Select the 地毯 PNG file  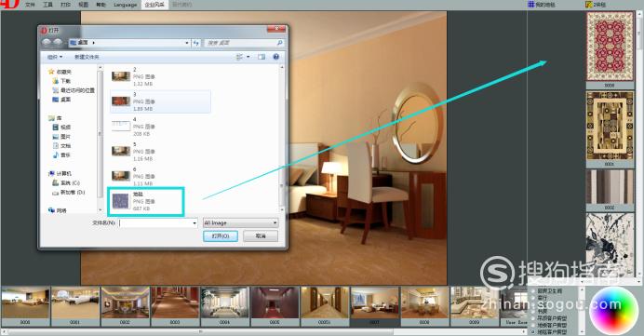(x=146, y=201)
